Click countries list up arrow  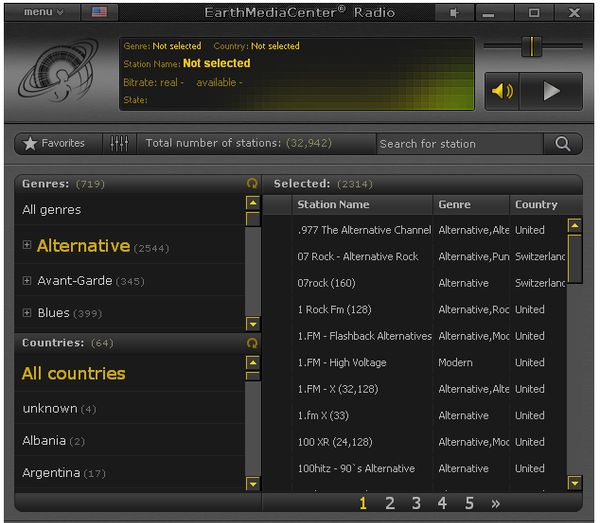pos(253,362)
